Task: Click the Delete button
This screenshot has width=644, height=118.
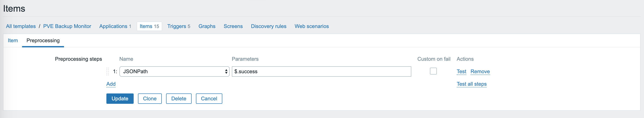Action: 179,99
